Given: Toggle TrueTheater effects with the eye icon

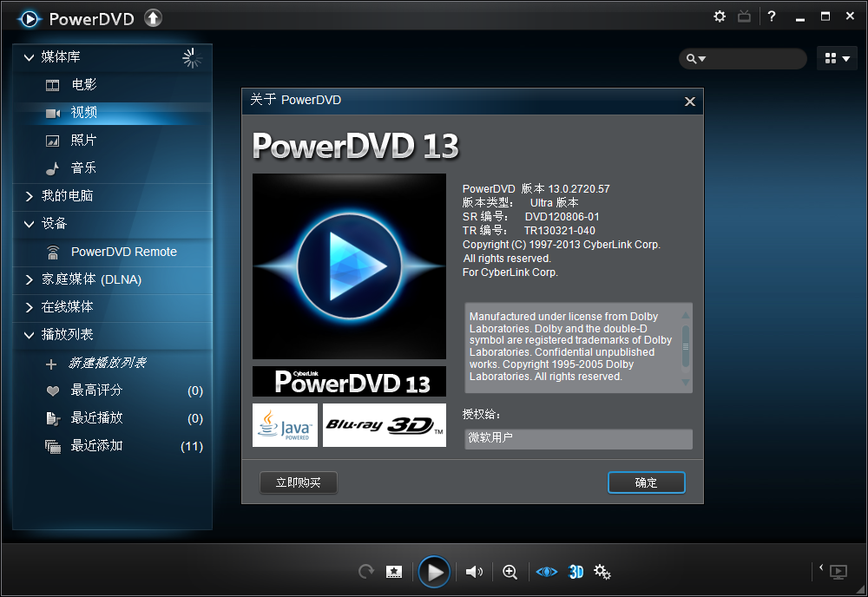Looking at the screenshot, I should (546, 571).
